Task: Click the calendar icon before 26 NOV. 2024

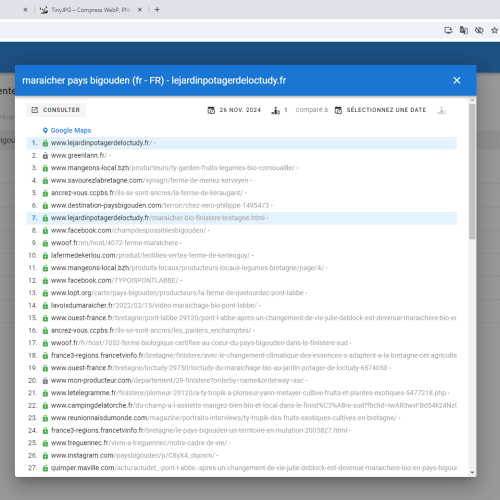Action: (211, 110)
